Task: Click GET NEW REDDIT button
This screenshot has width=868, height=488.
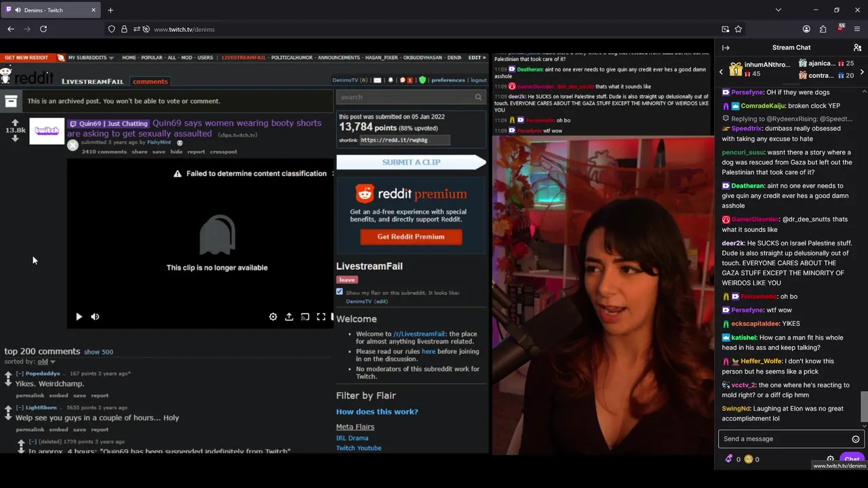Action: pyautogui.click(x=27, y=58)
